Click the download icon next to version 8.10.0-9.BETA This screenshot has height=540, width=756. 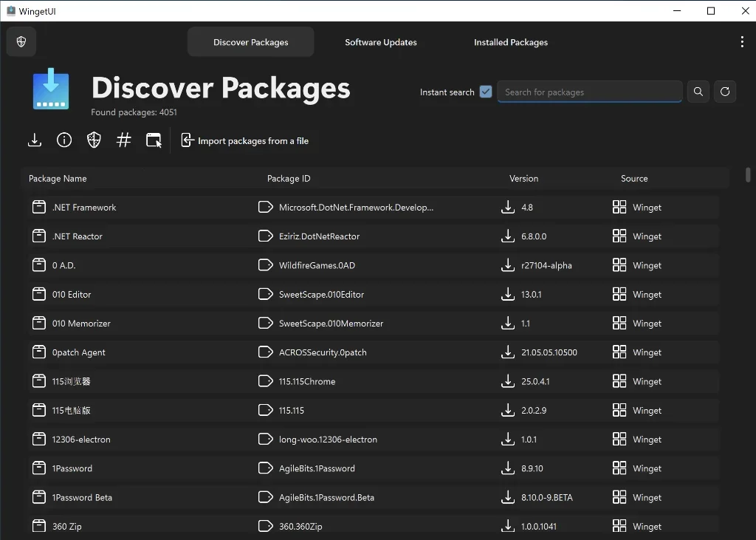pos(508,497)
